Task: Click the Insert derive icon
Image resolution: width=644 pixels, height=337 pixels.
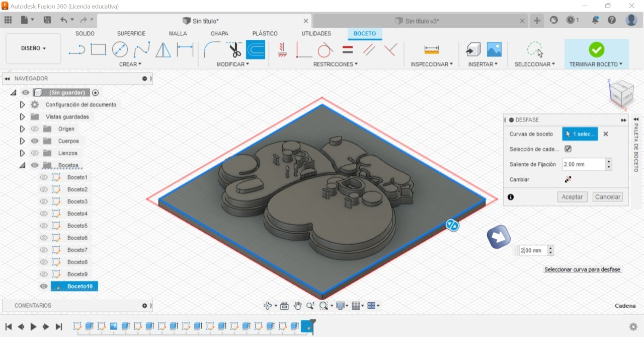Action: coord(473,49)
